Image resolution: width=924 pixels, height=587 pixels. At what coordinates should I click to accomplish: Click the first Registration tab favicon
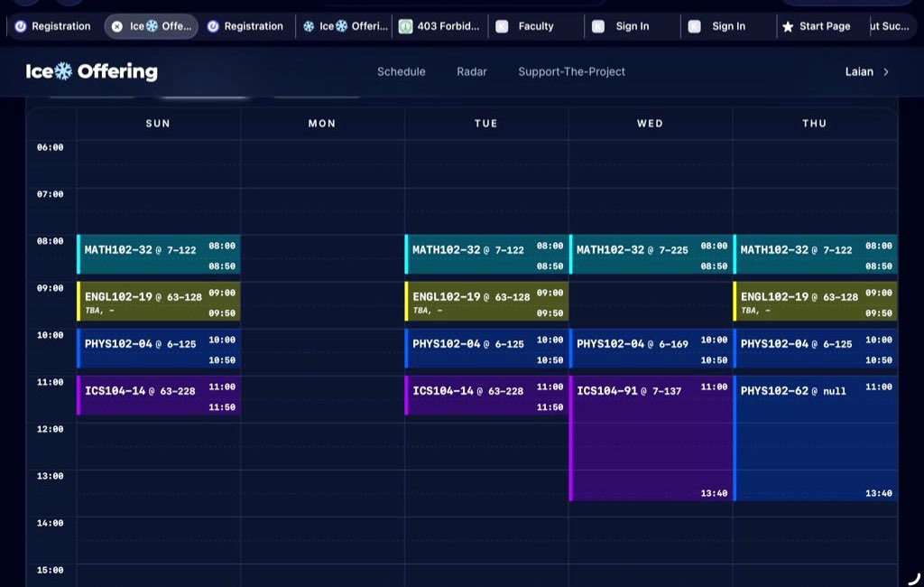pyautogui.click(x=21, y=26)
